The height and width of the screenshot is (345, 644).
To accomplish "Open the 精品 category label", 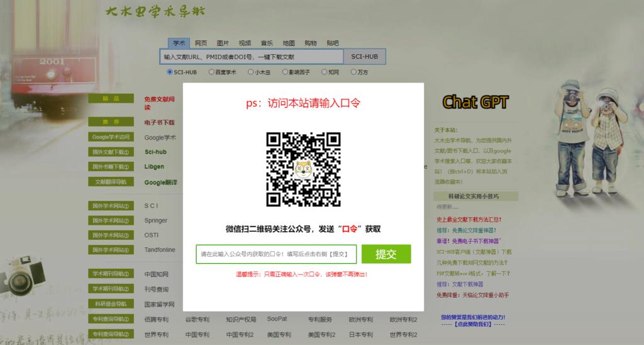I will [x=111, y=99].
